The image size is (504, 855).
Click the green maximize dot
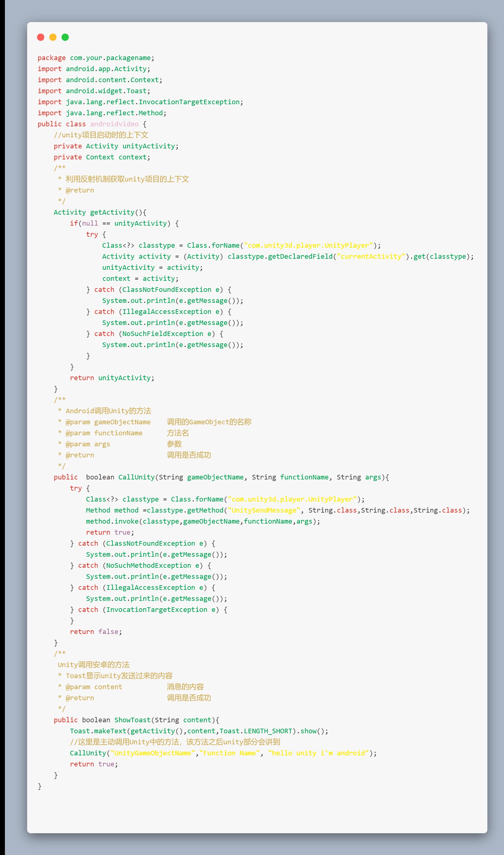click(65, 37)
